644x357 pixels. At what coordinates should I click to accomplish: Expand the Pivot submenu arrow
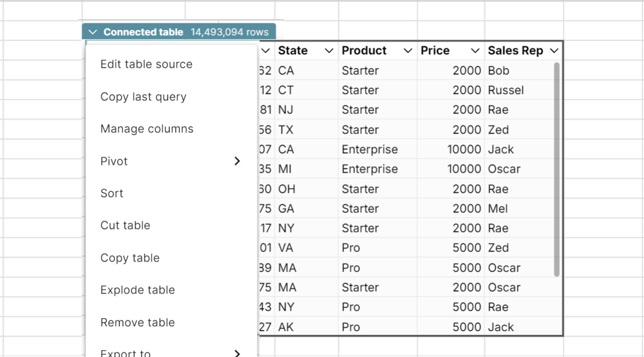(x=237, y=161)
